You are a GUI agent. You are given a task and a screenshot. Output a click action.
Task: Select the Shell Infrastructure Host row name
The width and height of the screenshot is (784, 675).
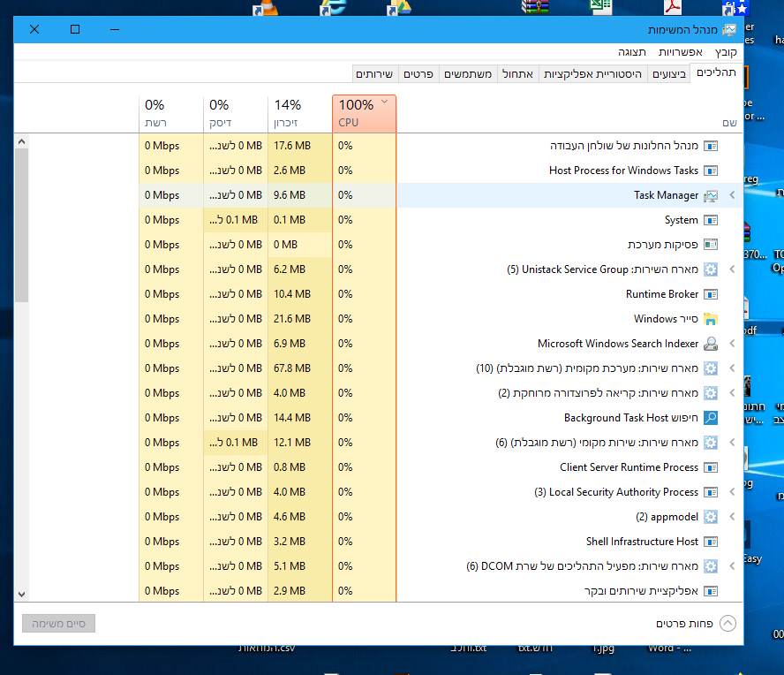642,542
